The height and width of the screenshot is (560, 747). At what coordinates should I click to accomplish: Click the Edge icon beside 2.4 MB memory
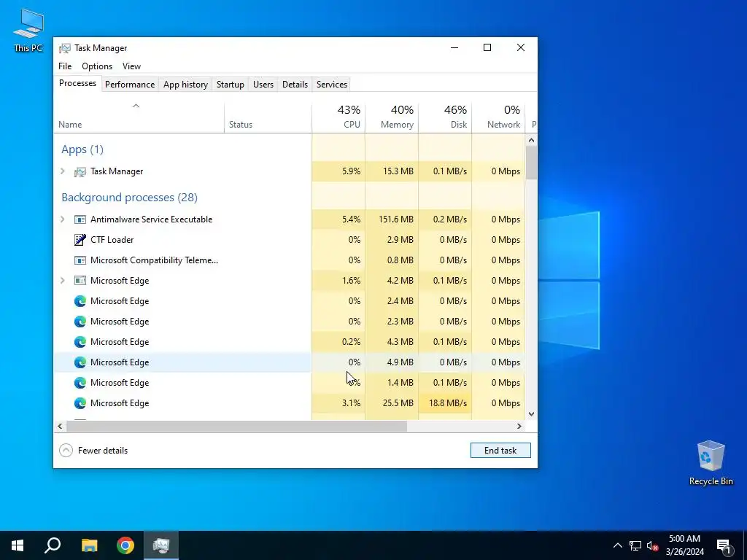80,301
